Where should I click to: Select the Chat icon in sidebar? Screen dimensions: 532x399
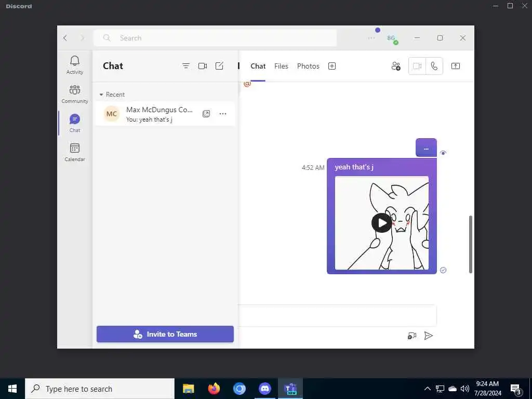(75, 123)
